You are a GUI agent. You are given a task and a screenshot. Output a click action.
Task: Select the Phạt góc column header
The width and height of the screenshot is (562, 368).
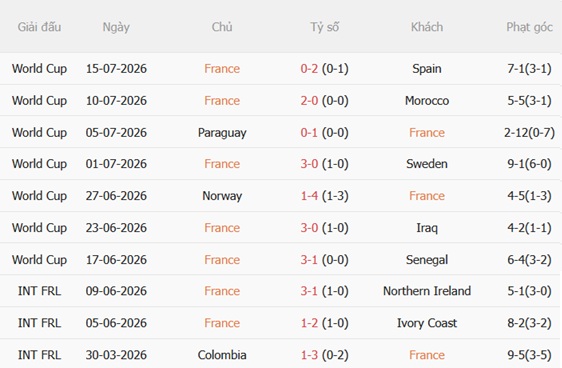[x=529, y=27]
